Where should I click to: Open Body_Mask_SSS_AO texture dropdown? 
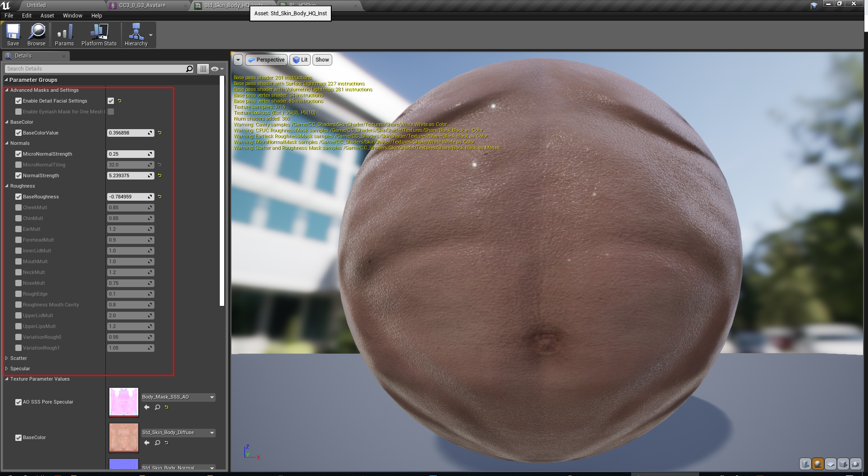tap(179, 397)
